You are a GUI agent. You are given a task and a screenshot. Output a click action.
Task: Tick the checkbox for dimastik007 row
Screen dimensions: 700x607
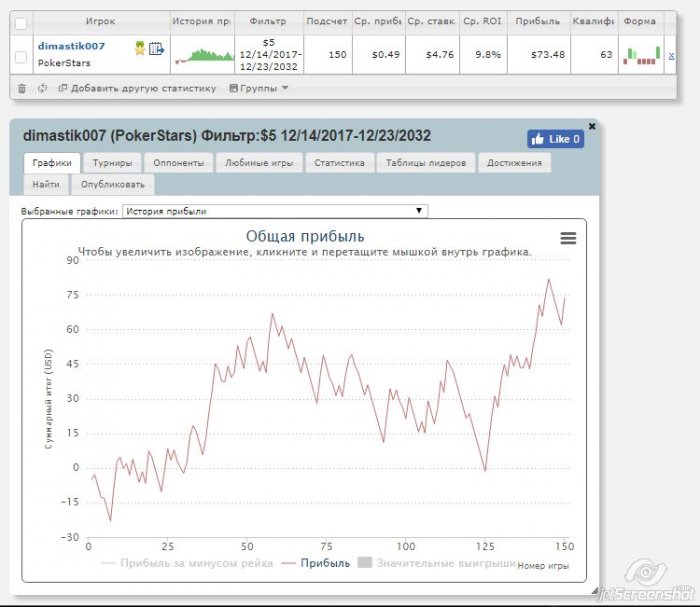pos(21,57)
